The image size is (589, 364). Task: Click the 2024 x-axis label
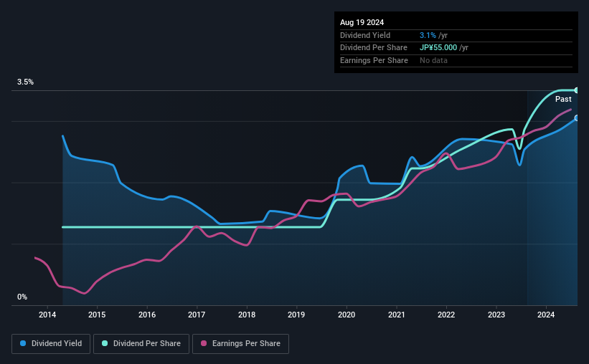[x=546, y=315]
